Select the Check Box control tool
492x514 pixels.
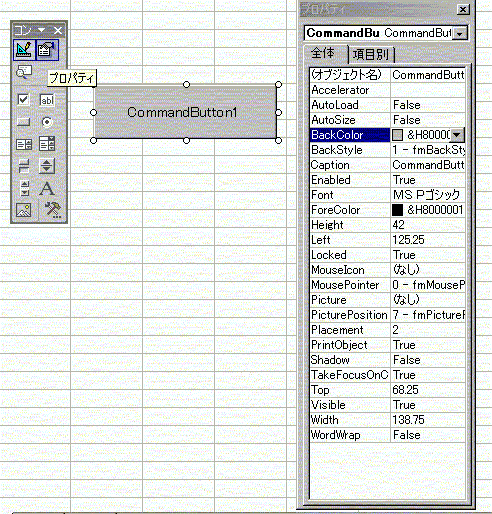[23, 100]
